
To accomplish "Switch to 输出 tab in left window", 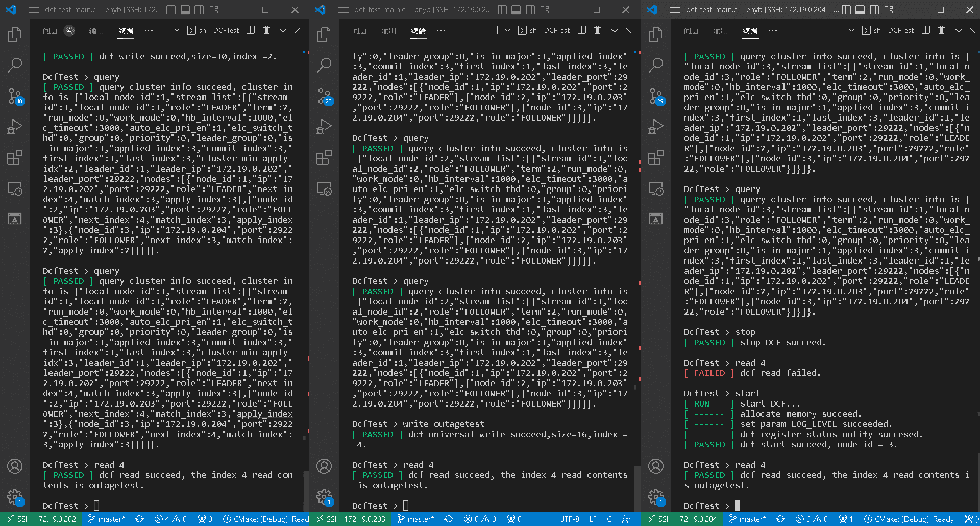I will 96,31.
